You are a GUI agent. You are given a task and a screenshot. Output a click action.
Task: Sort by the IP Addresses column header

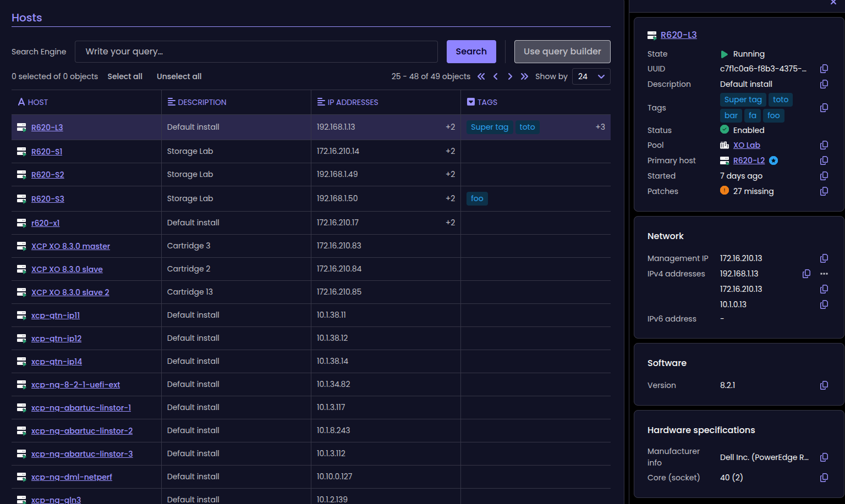(352, 102)
